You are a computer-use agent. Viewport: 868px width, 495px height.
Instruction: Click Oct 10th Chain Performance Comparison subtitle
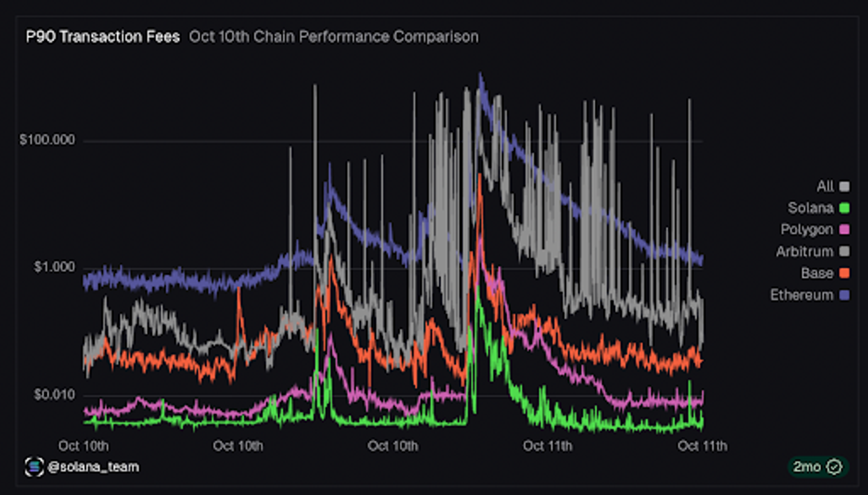pyautogui.click(x=334, y=37)
